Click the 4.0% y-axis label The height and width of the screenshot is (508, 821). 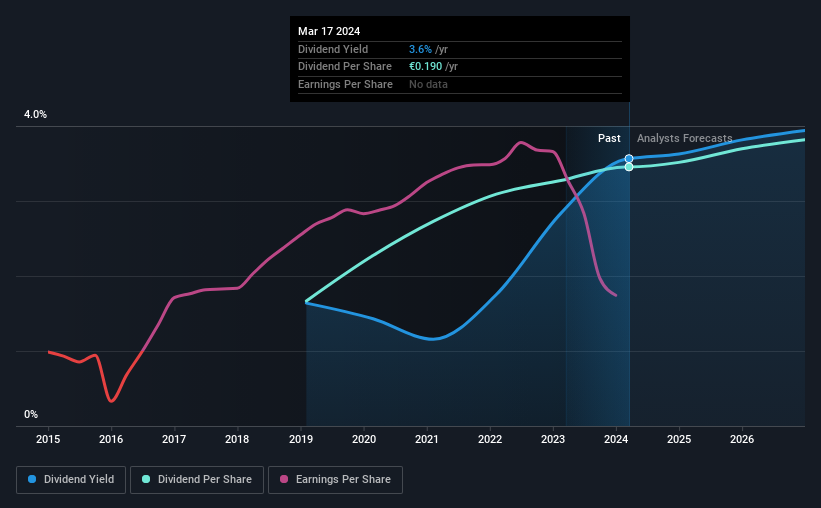[x=35, y=115]
